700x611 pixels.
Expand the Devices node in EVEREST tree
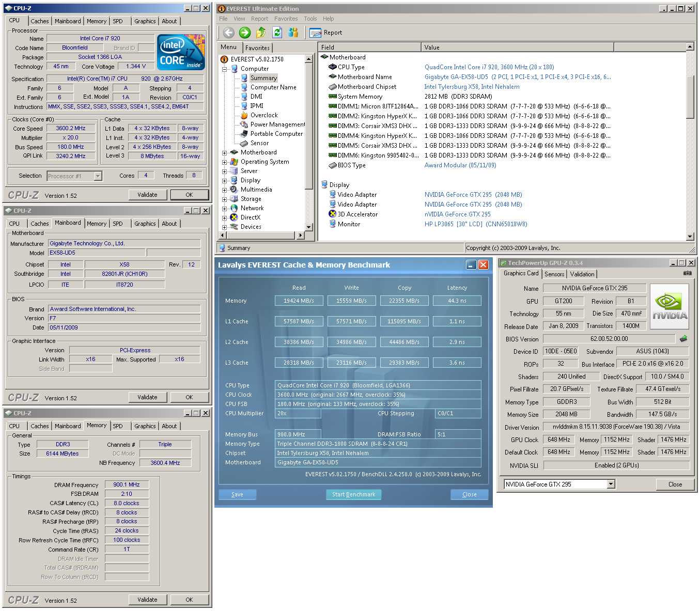[x=225, y=227]
